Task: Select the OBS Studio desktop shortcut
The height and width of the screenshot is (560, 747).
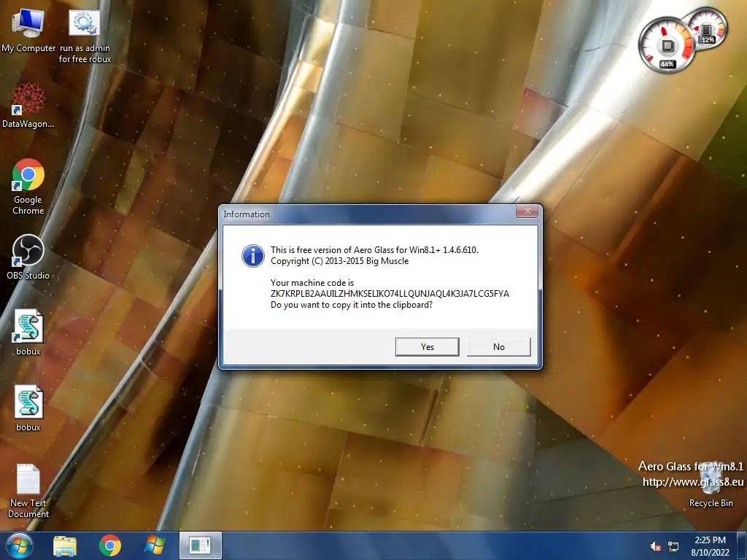Action: coord(28,257)
